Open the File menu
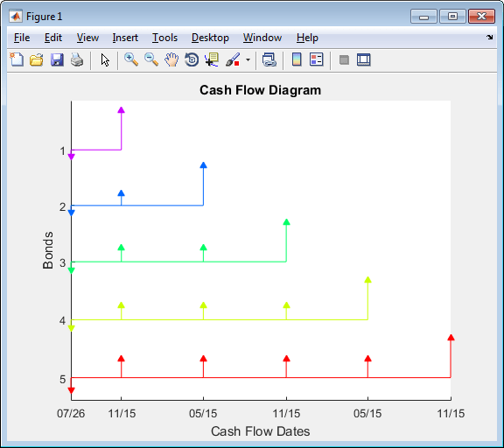Screen dimensions: 504x448 pos(22,38)
